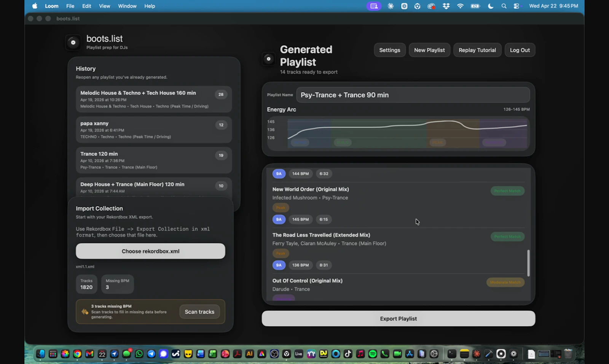The width and height of the screenshot is (609, 364).
Task: Click Choose rekordbox.xml button
Action: click(150, 251)
